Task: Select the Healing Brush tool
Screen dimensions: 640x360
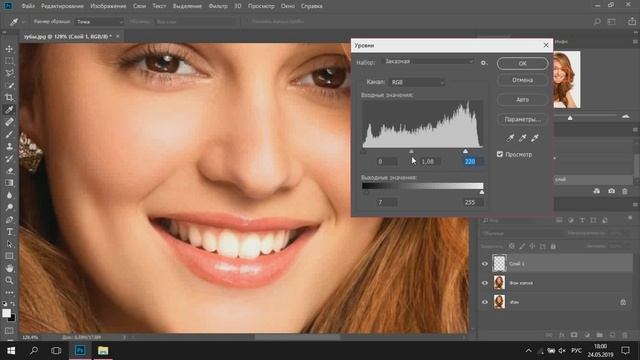Action: coord(9,122)
